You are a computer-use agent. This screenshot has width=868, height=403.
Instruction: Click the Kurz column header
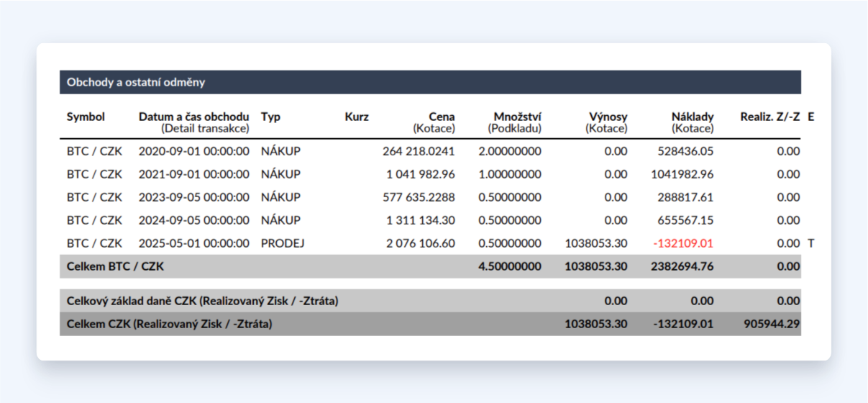click(357, 117)
